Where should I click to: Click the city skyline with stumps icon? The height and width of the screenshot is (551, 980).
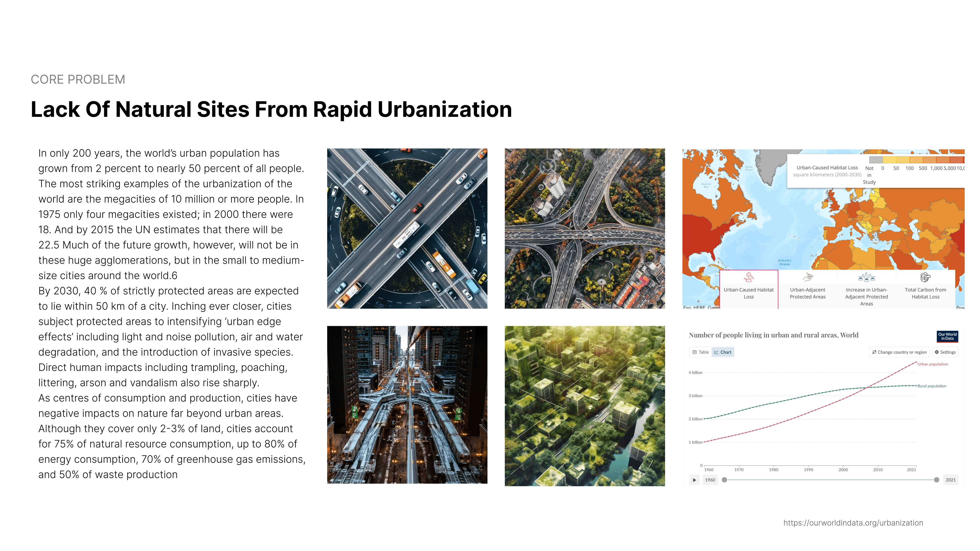click(866, 277)
